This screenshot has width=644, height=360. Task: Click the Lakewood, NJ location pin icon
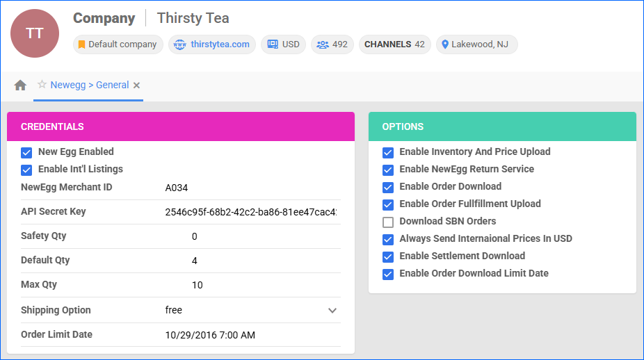(445, 44)
